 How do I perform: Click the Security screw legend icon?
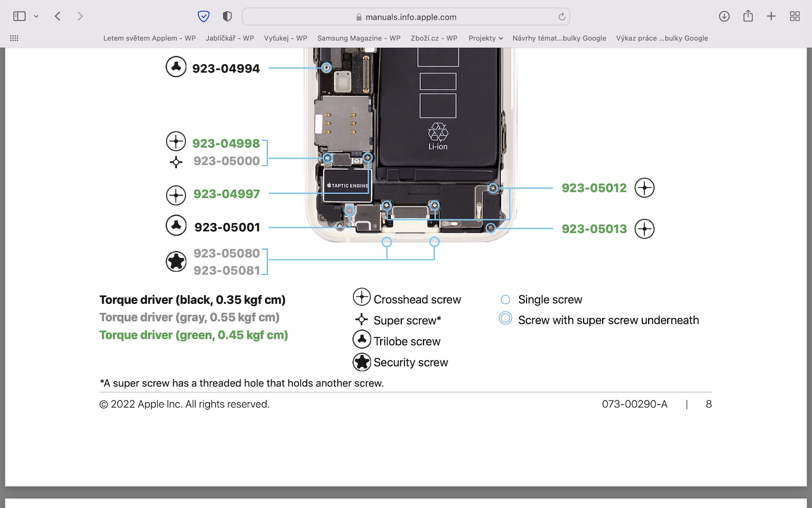[362, 362]
